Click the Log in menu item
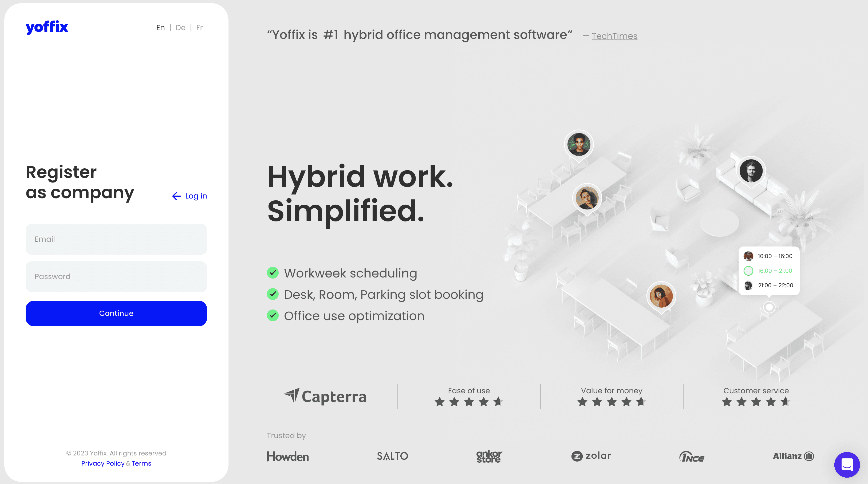Image resolution: width=868 pixels, height=484 pixels. click(190, 196)
